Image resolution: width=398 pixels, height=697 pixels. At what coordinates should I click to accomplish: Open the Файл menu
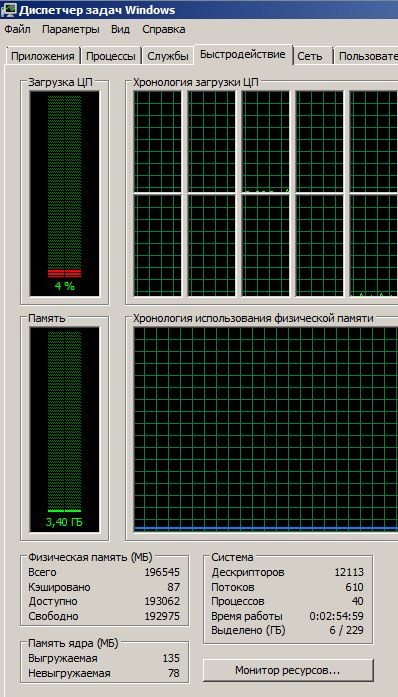(17, 30)
